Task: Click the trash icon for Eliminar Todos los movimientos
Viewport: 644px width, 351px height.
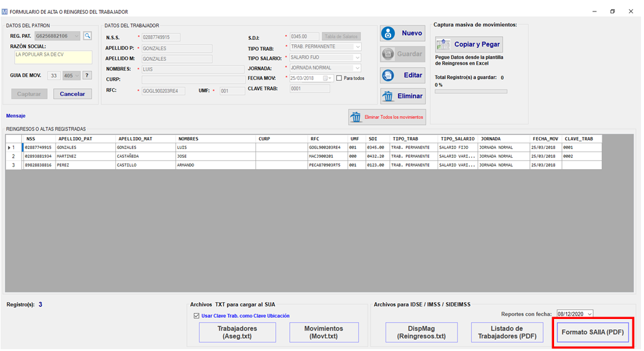Action: (355, 117)
